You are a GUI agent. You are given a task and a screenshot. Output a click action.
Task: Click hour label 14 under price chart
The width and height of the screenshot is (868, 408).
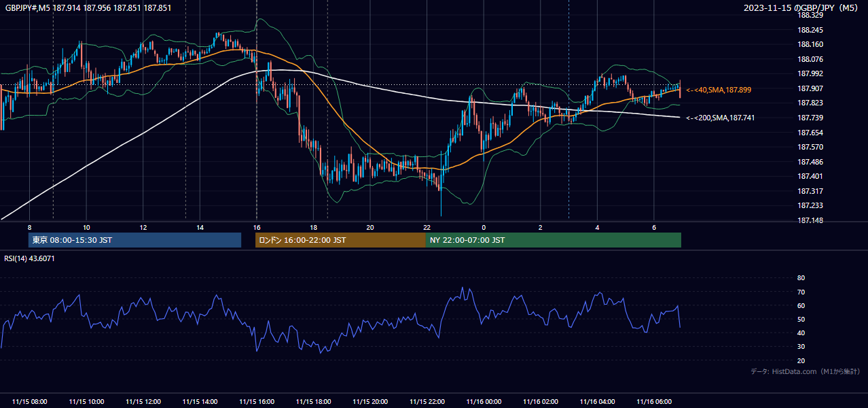click(x=200, y=227)
